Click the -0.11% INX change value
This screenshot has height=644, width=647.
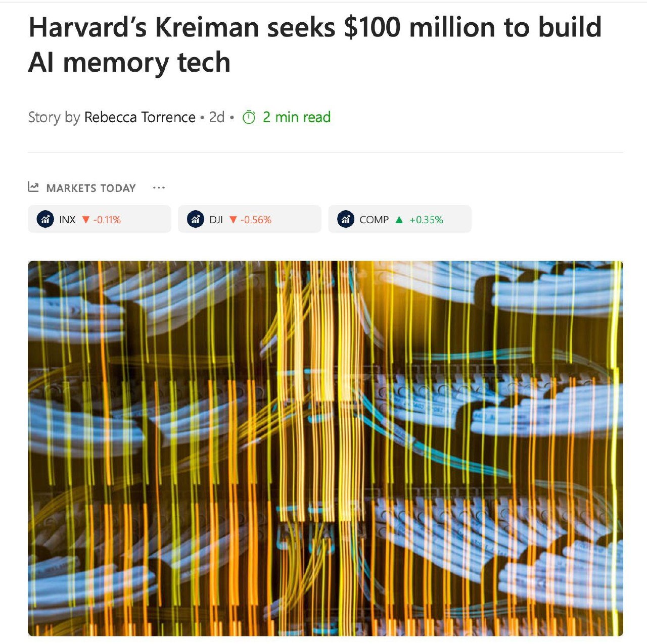pos(107,220)
